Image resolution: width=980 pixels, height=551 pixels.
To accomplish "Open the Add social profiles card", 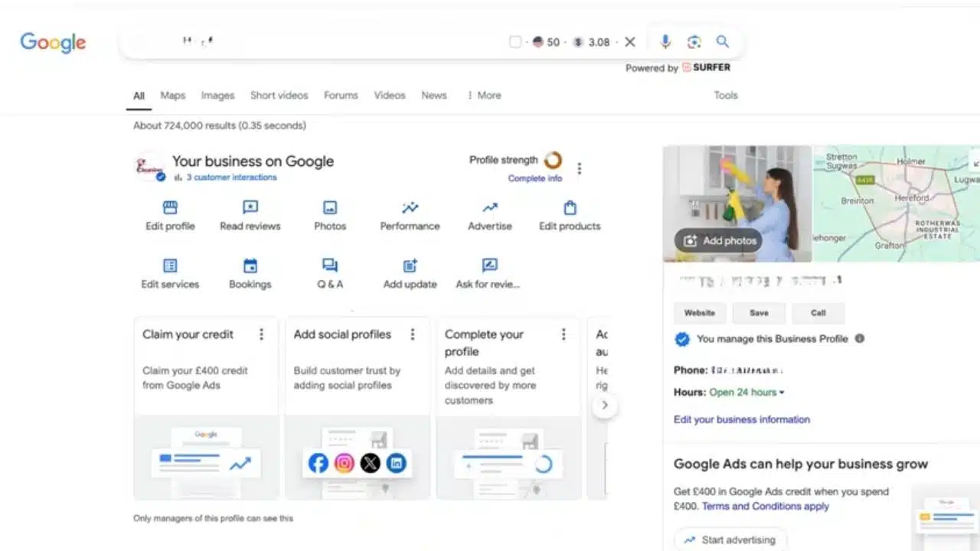I will (358, 408).
